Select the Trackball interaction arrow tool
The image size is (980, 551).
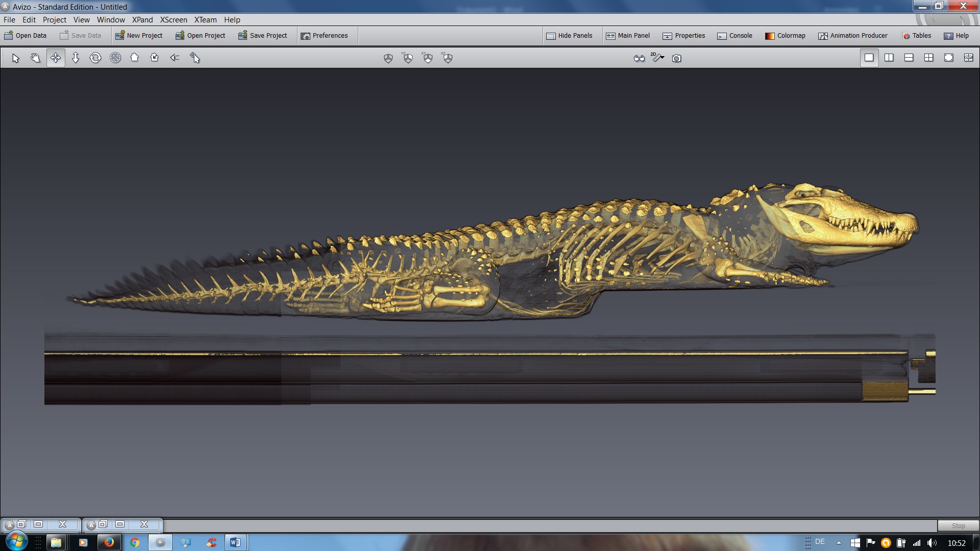(x=15, y=58)
